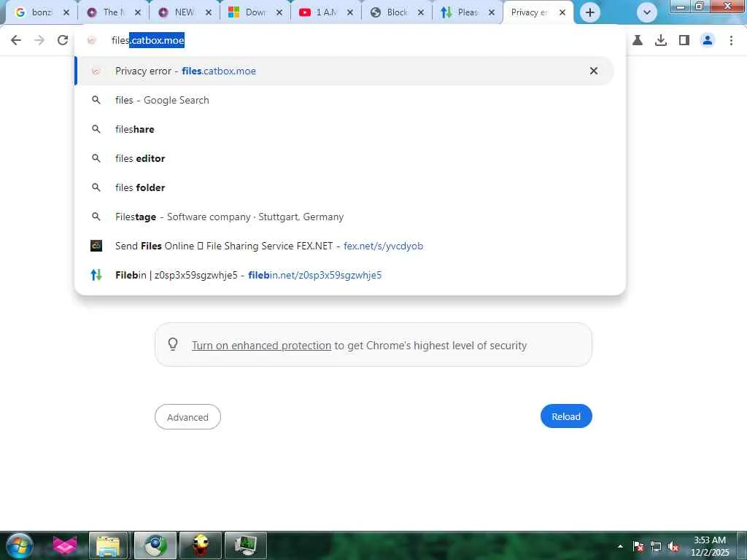Open Windows Explorer folder on taskbar
This screenshot has height=560, width=747.
tap(108, 545)
